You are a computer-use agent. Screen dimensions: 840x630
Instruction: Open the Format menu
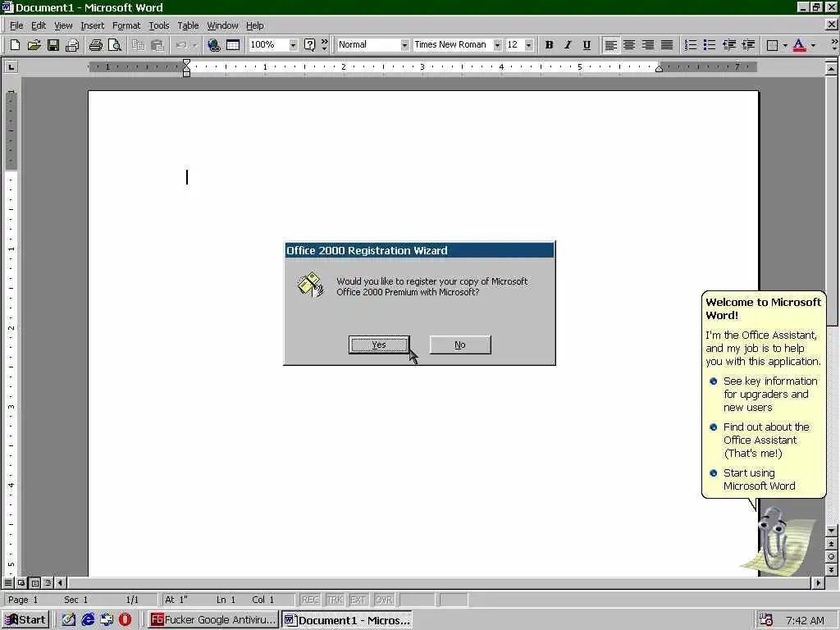[x=126, y=25]
